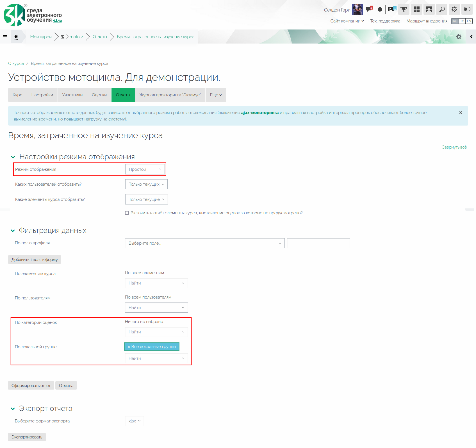The height and width of the screenshot is (448, 476).
Task: Click the trophy achievements icon
Action: pos(404,10)
